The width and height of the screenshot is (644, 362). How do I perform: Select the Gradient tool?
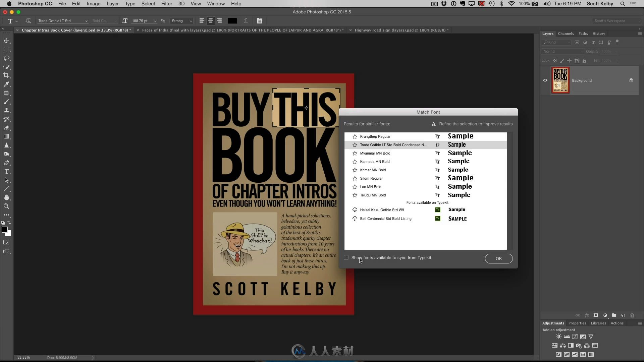tap(6, 136)
